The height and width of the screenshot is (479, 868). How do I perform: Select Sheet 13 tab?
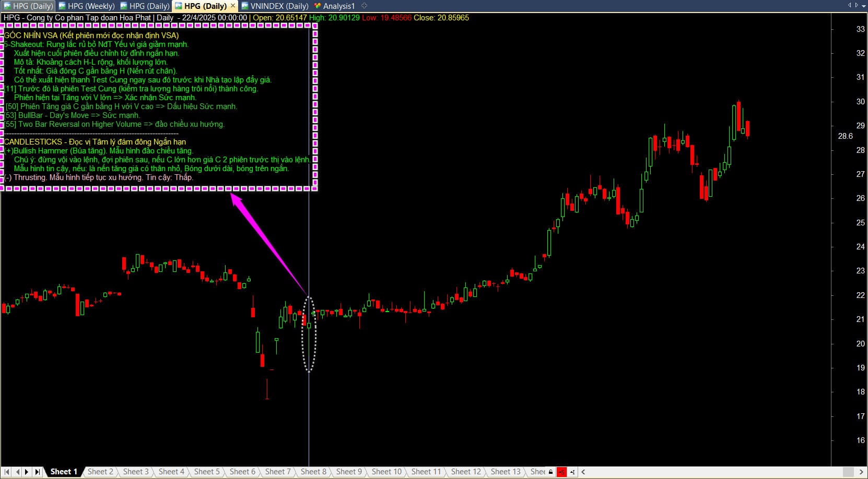pos(505,472)
